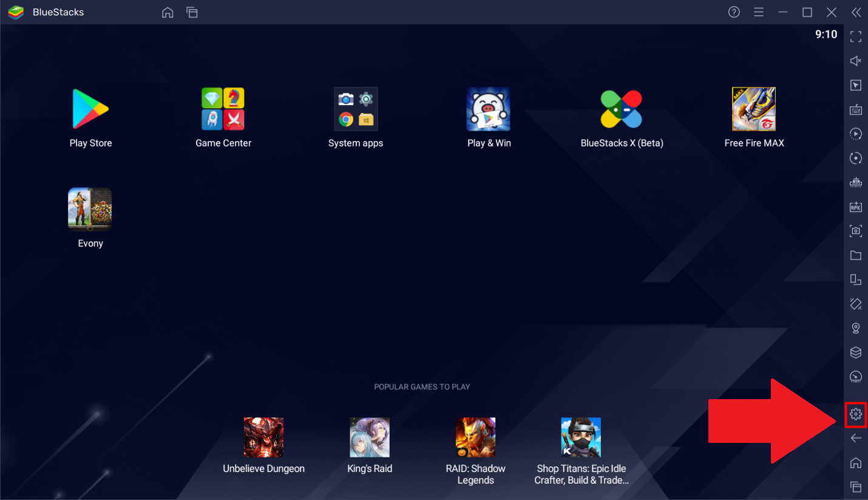Toggle the cursor lock icon in sidebar

pos(856,85)
